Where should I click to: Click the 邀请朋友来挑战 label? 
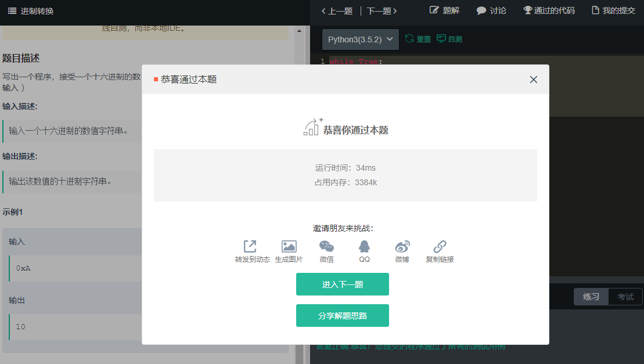pos(343,228)
